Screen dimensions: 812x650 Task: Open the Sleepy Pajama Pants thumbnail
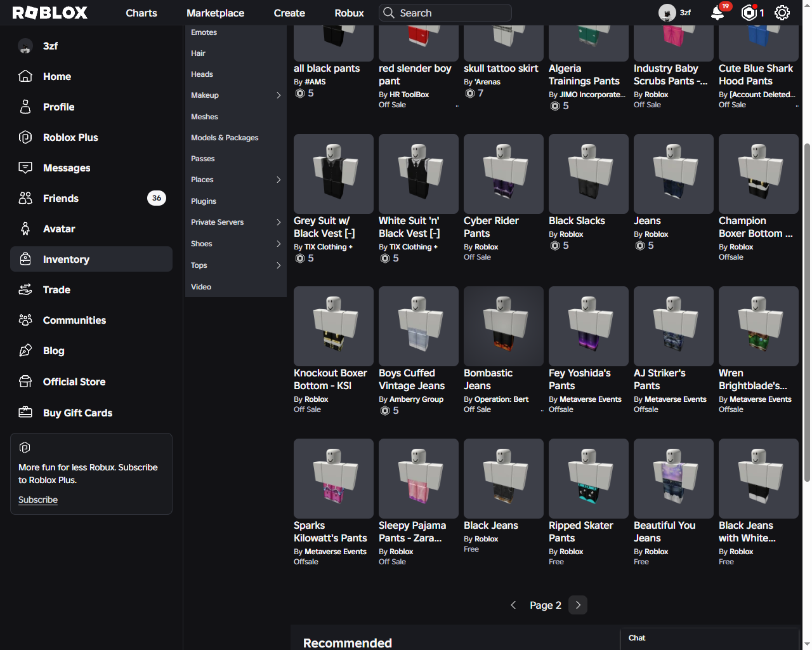pyautogui.click(x=419, y=479)
